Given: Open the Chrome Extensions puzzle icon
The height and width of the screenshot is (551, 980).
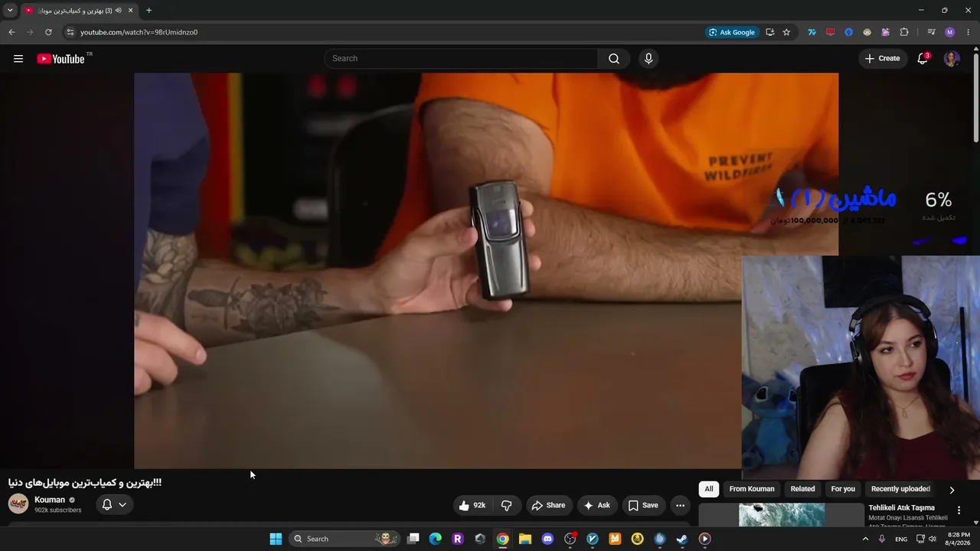Looking at the screenshot, I should pos(904,32).
